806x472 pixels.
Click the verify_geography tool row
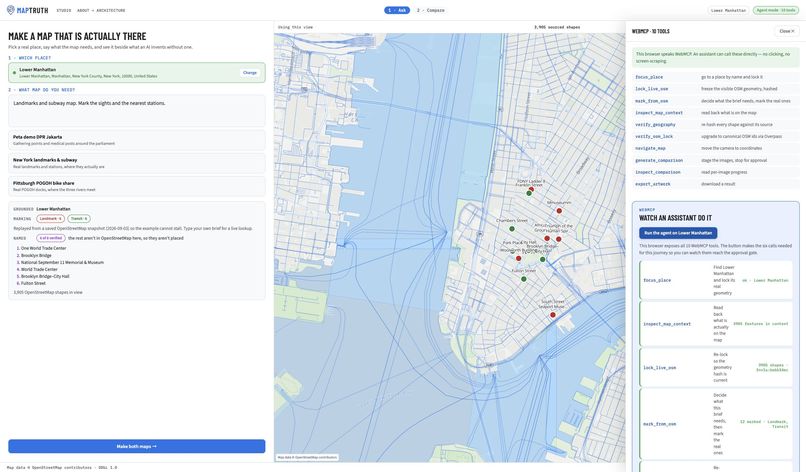coord(716,124)
